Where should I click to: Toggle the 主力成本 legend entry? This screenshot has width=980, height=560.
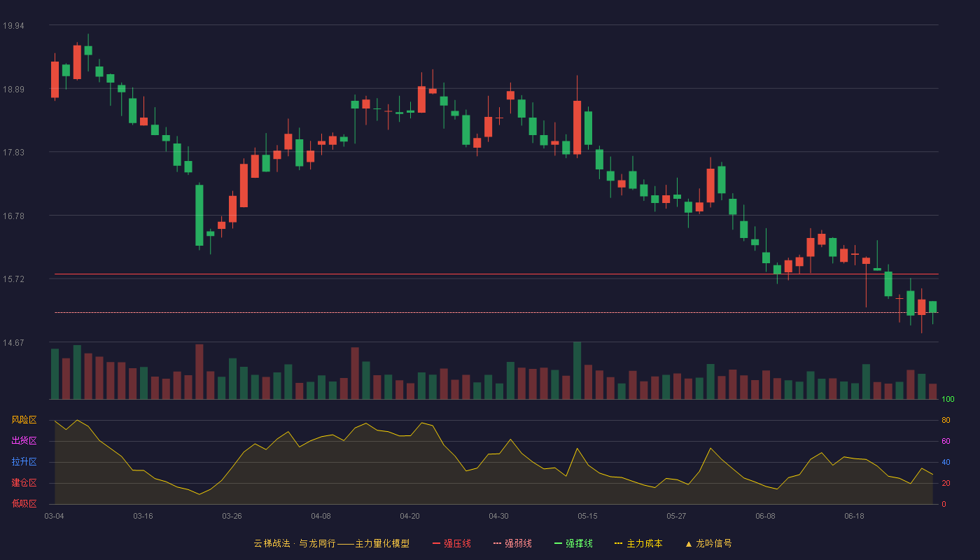(638, 543)
